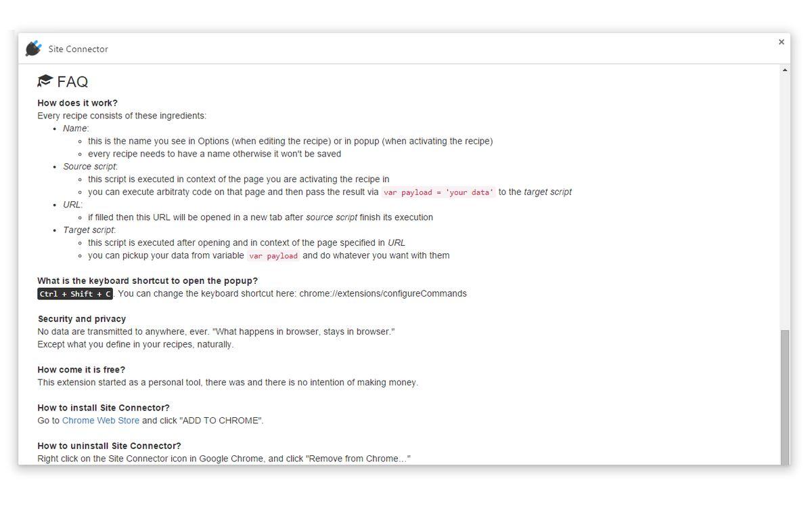The width and height of the screenshot is (812, 508).
Task: Click the 'How does it work?' heading
Action: pyautogui.click(x=77, y=103)
